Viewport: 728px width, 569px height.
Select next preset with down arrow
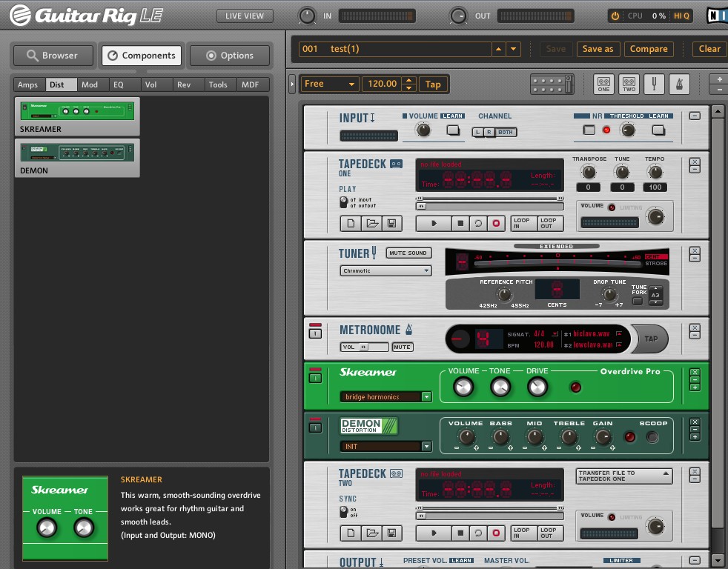coord(514,49)
